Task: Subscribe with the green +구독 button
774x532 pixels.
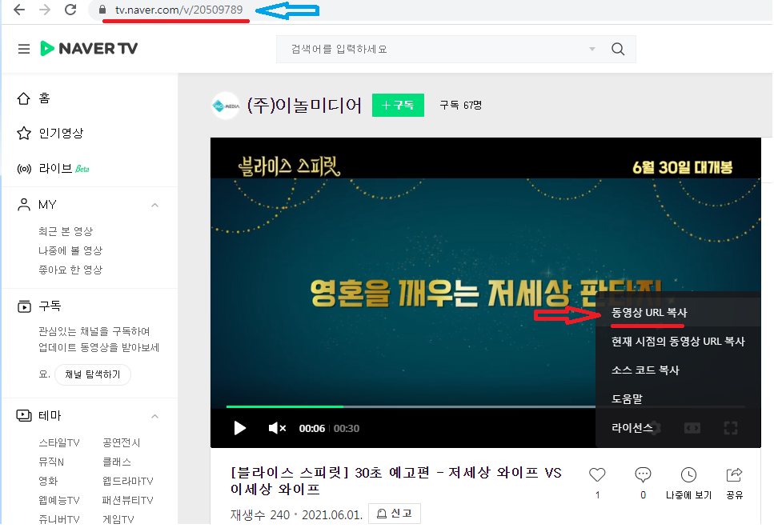Action: 398,105
